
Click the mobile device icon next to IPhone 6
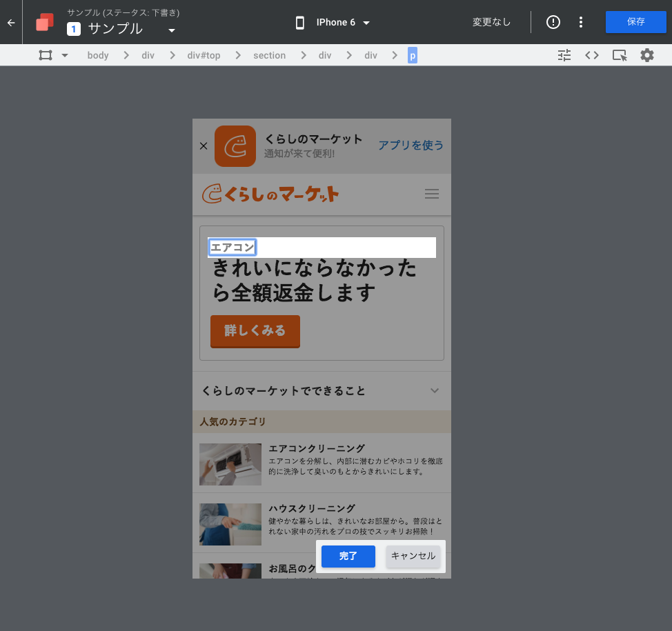point(299,22)
